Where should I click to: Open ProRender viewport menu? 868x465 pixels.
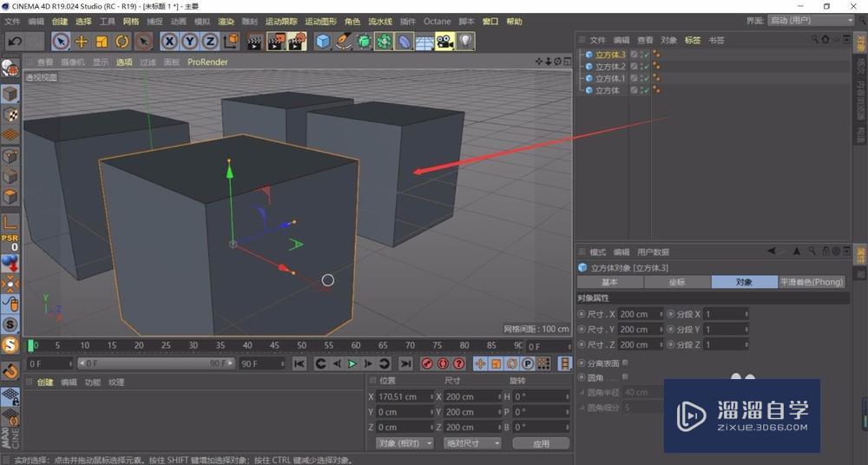207,62
